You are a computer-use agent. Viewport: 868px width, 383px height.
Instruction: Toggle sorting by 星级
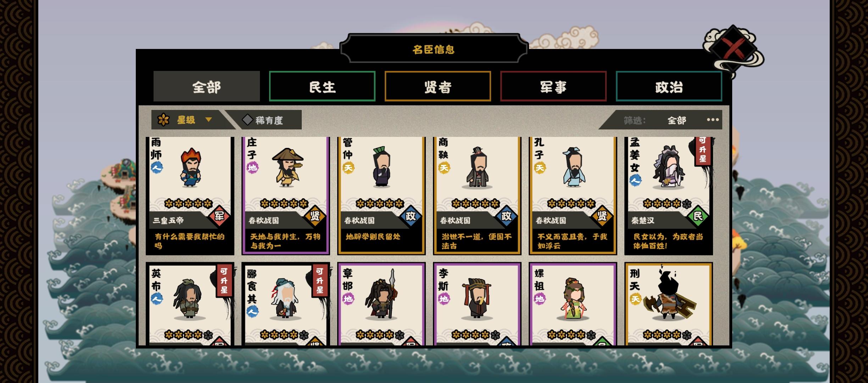click(186, 120)
